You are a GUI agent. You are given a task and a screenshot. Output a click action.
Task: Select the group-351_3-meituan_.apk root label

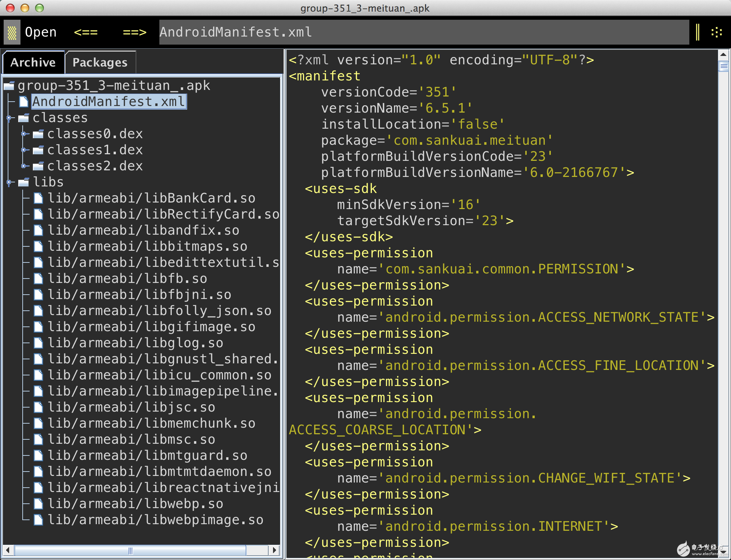pyautogui.click(x=114, y=86)
